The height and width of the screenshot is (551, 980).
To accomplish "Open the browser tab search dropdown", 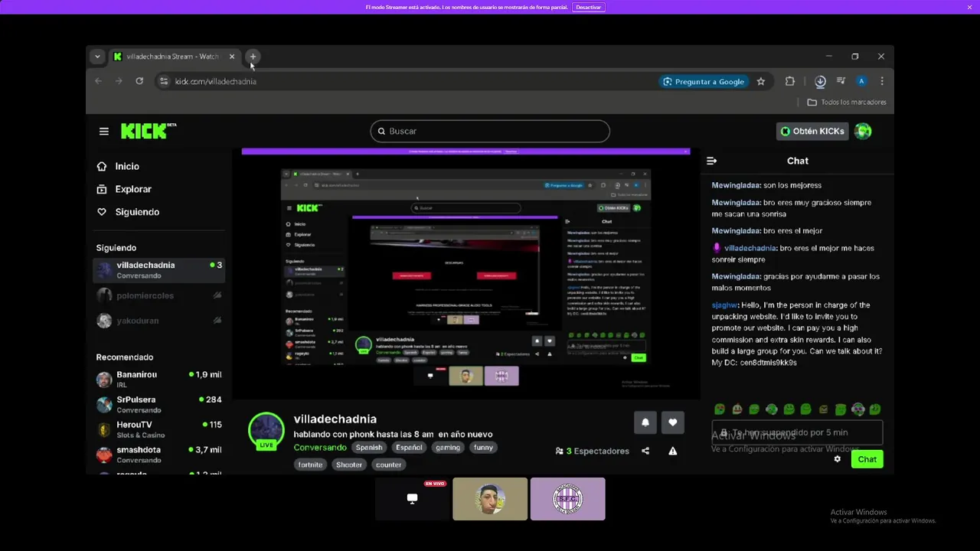I will click(97, 57).
